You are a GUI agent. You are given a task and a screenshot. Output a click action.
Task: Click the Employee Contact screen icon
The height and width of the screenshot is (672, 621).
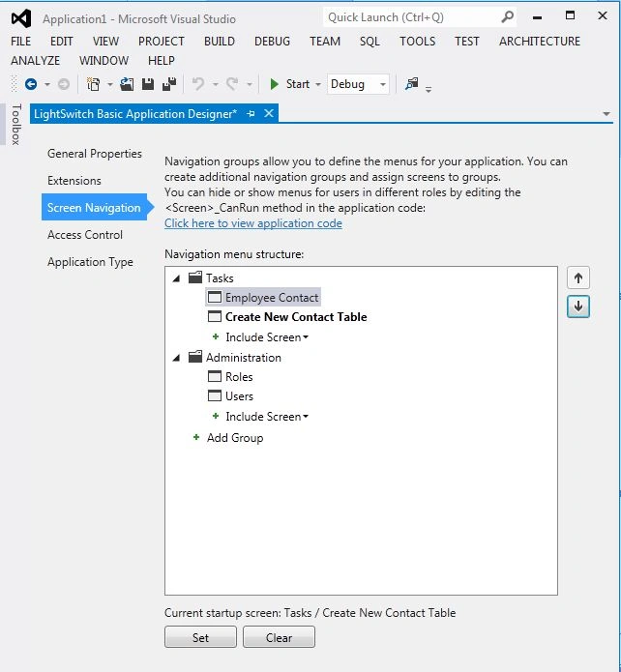click(x=215, y=297)
